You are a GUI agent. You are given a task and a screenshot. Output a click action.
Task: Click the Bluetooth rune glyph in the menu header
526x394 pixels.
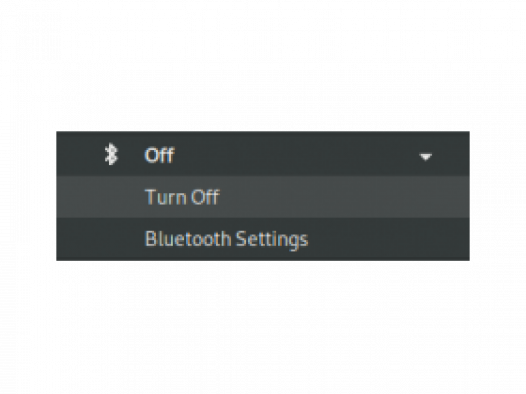pos(111,154)
